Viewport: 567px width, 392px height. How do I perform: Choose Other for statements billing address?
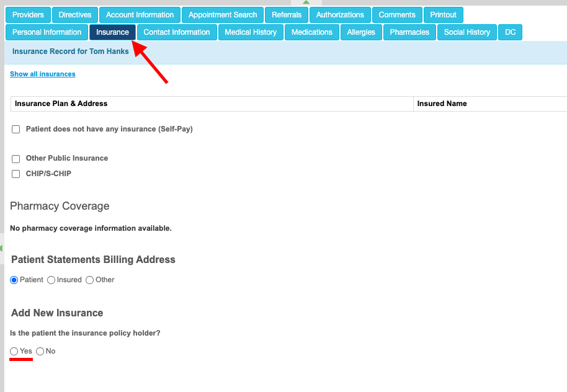tap(90, 280)
